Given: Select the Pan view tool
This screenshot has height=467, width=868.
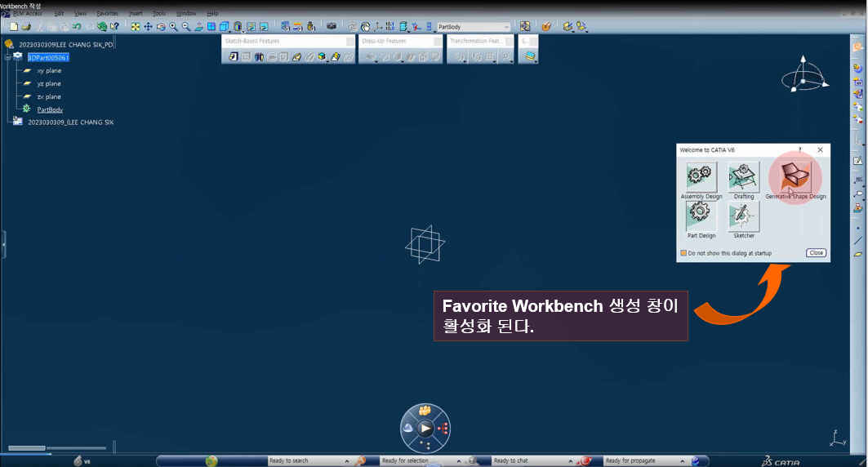Looking at the screenshot, I should (148, 27).
